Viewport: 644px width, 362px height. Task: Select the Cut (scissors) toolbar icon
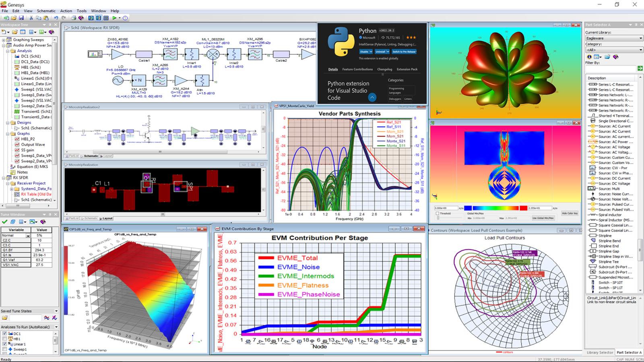pos(31,18)
